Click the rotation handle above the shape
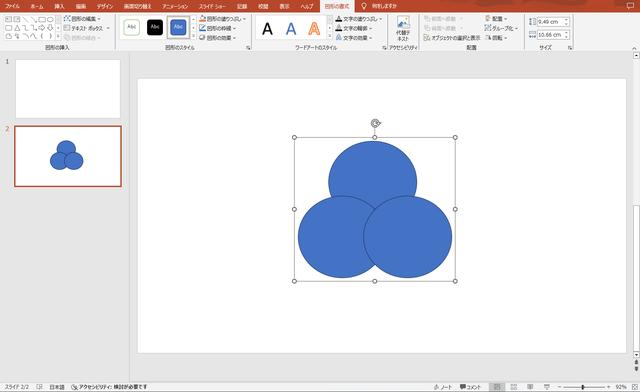Viewport: 640px width, 392px height. 376,123
